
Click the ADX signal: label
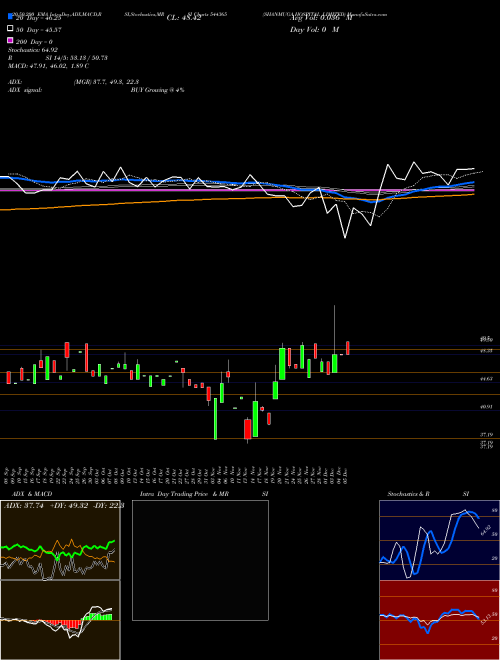click(25, 90)
